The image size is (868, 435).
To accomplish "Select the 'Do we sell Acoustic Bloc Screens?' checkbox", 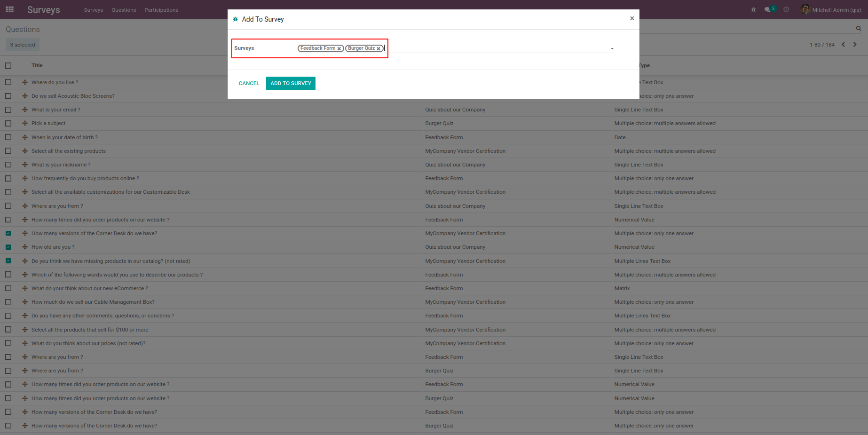I will point(8,96).
